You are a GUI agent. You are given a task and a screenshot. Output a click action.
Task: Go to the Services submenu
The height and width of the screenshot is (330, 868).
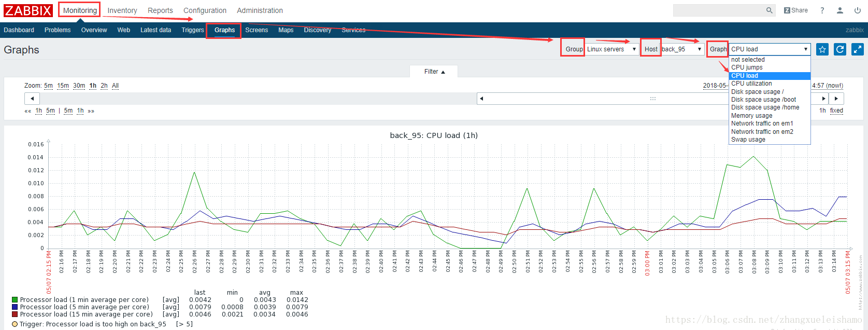tap(353, 30)
